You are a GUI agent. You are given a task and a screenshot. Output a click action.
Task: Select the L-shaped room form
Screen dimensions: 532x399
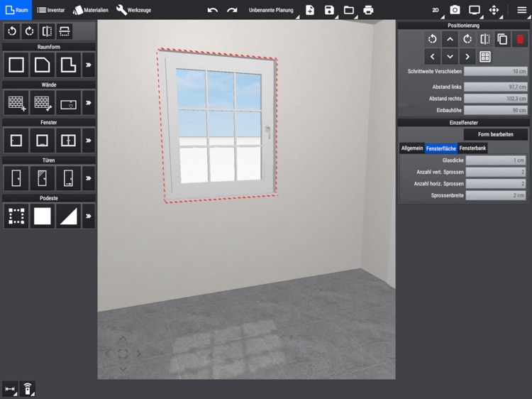click(x=68, y=65)
